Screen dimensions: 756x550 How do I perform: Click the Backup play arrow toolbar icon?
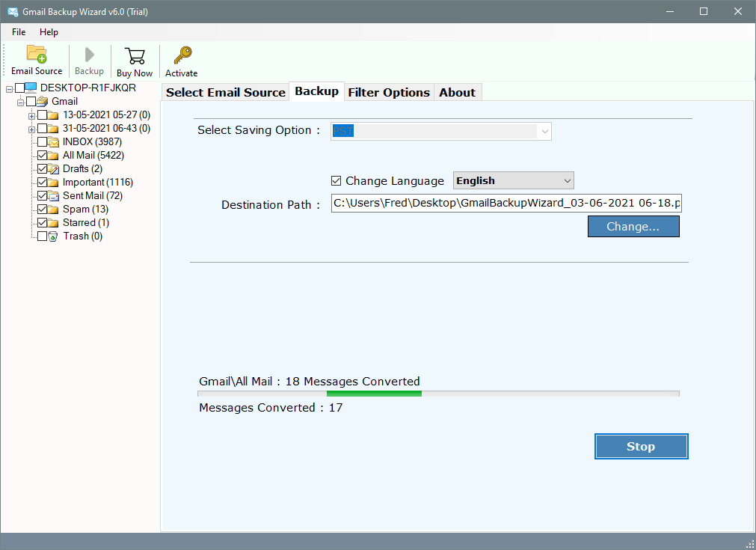89,55
